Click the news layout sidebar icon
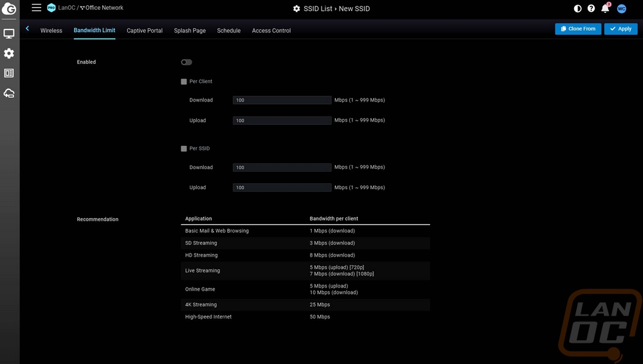Screen dimensions: 643x364 tap(9, 73)
